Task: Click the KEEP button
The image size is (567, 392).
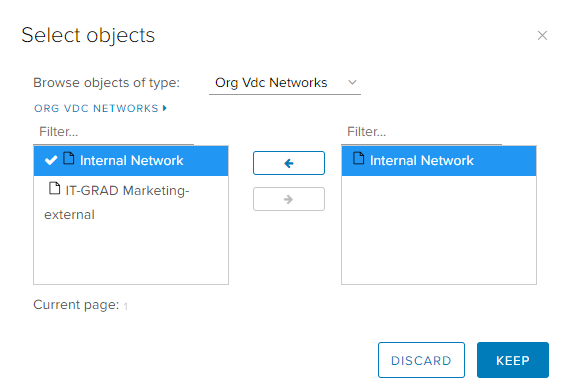Action: tap(513, 360)
